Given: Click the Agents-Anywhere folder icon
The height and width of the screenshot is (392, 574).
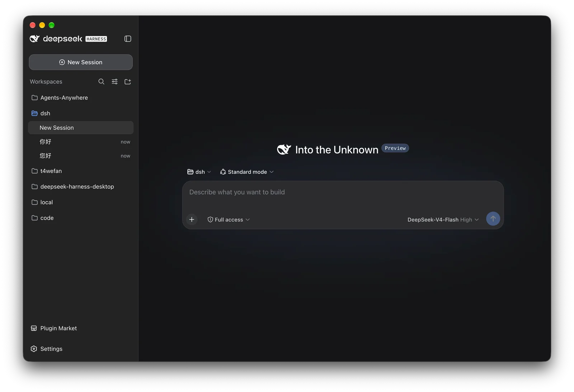Looking at the screenshot, I should pyautogui.click(x=34, y=97).
